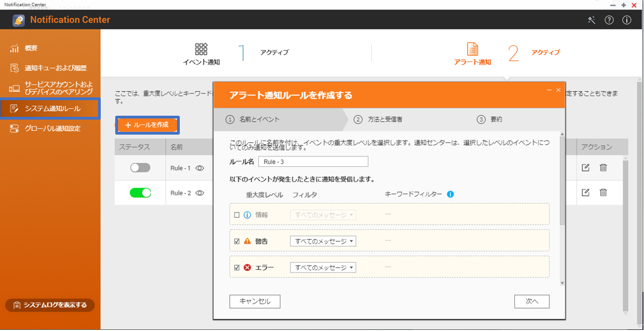Open 通知キューおよび履歴 in sidebar

pyautogui.click(x=55, y=68)
